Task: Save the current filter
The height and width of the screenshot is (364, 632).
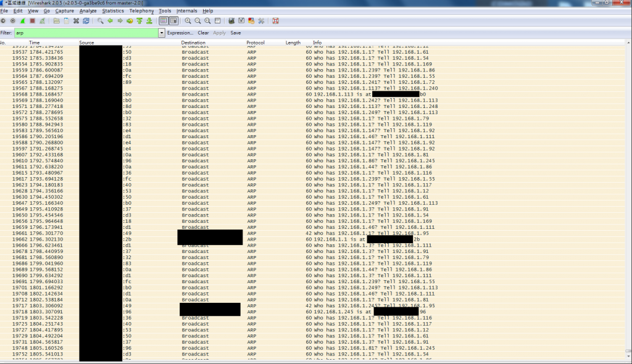Action: coord(236,33)
